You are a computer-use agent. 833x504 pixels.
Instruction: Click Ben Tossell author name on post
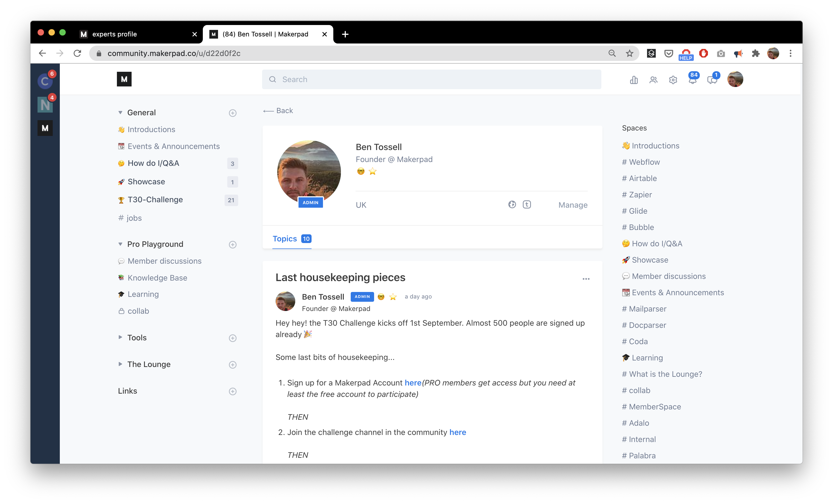coord(323,297)
